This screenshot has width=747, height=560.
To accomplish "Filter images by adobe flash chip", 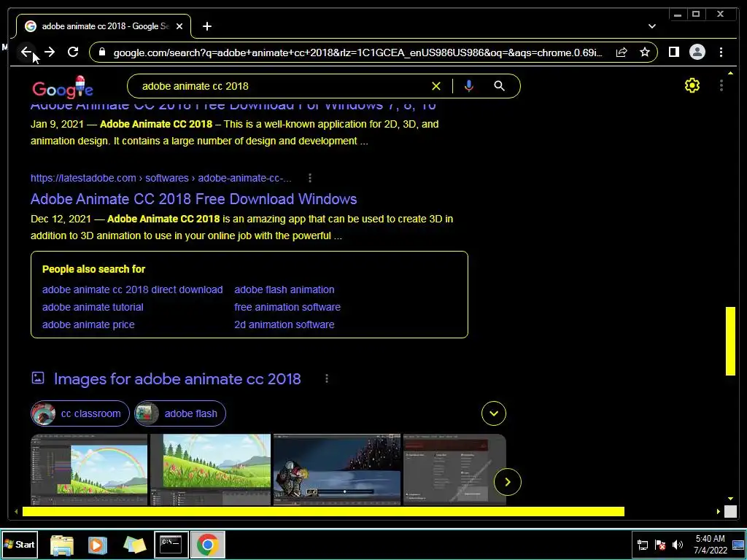I will tap(180, 413).
